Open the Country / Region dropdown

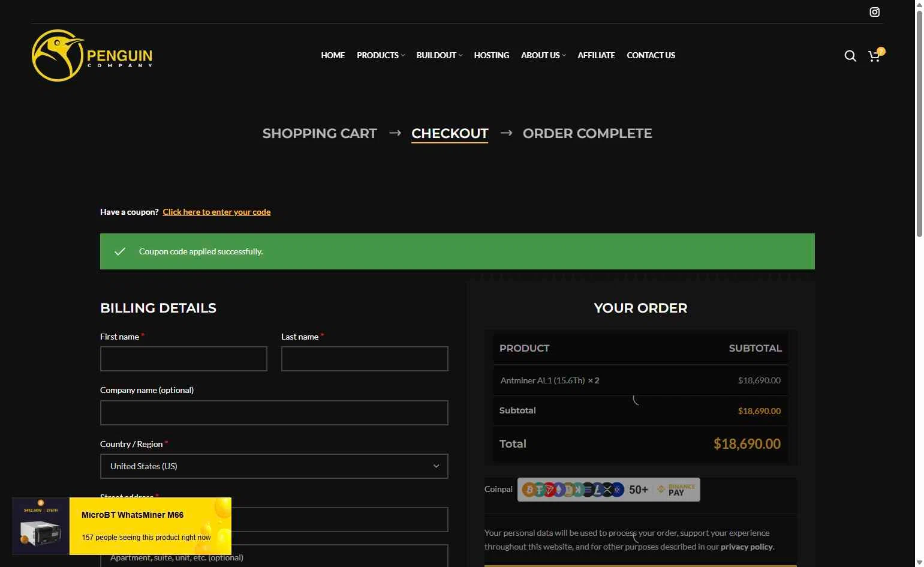(274, 466)
